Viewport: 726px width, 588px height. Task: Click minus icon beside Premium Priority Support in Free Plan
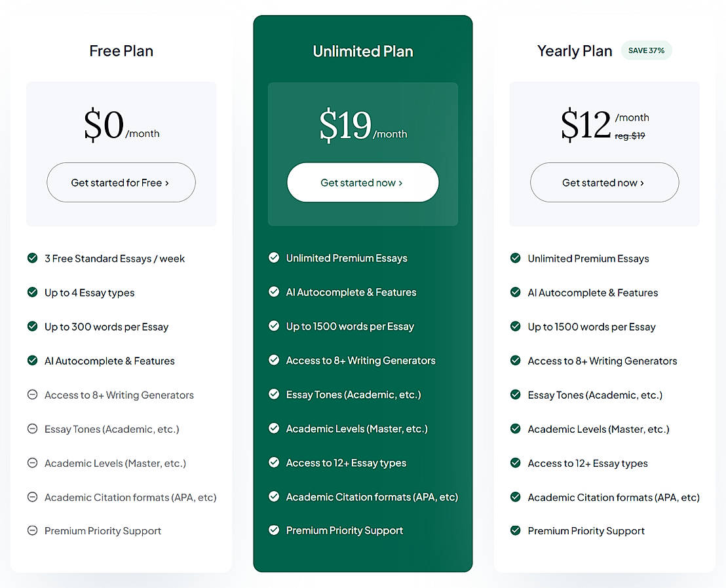[32, 531]
